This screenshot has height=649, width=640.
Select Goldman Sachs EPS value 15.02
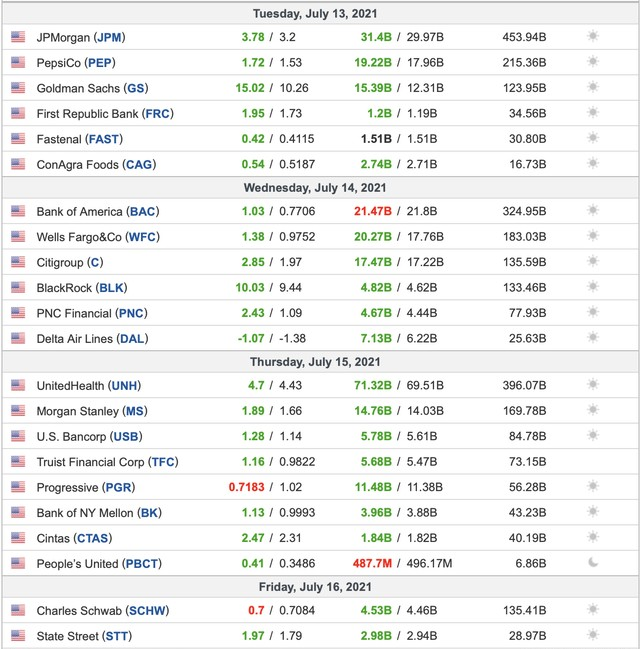(250, 88)
